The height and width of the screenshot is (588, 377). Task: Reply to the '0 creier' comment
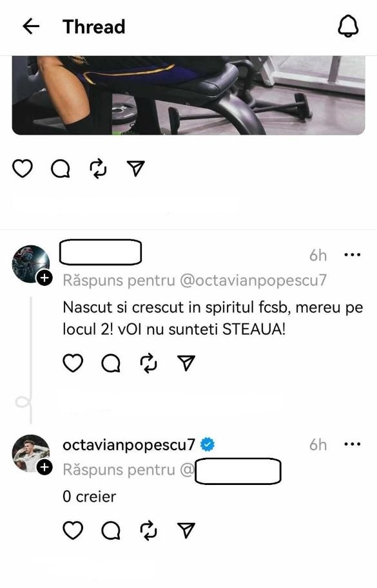(x=111, y=530)
